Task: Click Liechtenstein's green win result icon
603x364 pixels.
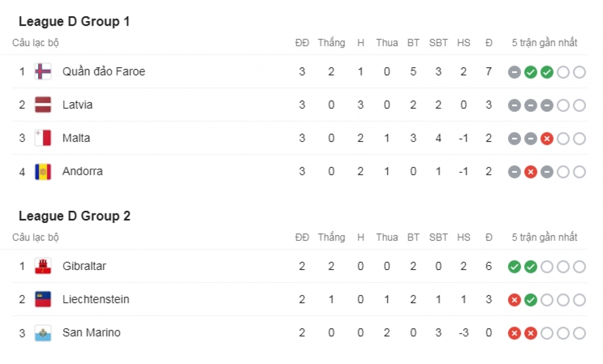Action: tap(531, 300)
